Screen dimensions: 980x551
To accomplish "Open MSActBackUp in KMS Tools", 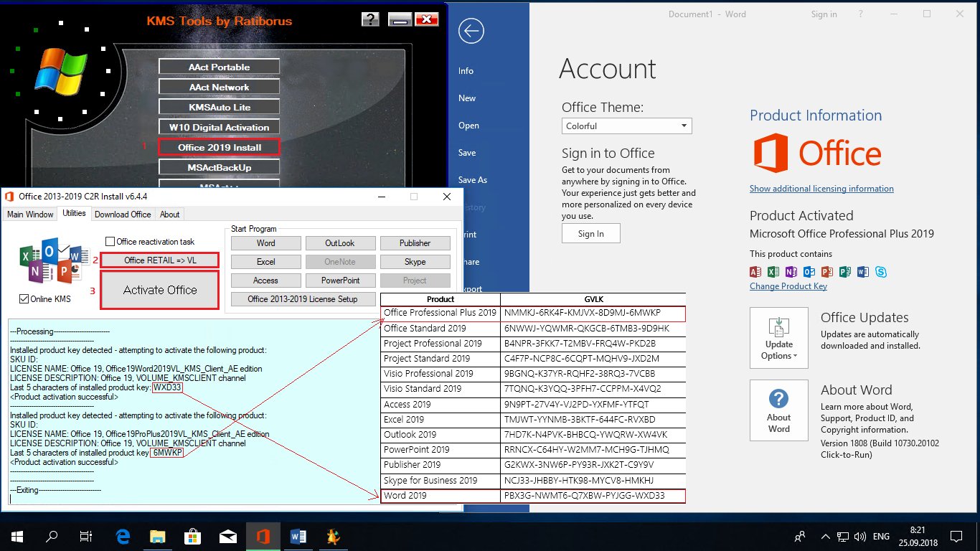I will tap(220, 167).
